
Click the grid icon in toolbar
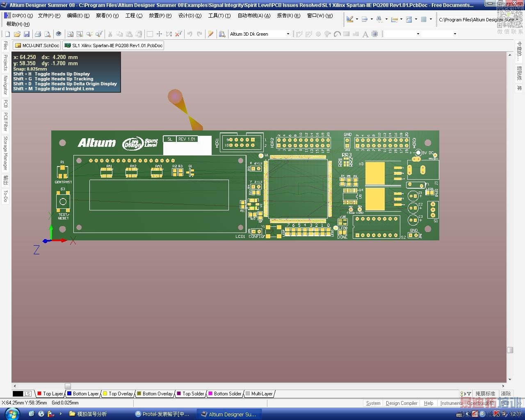(424, 19)
